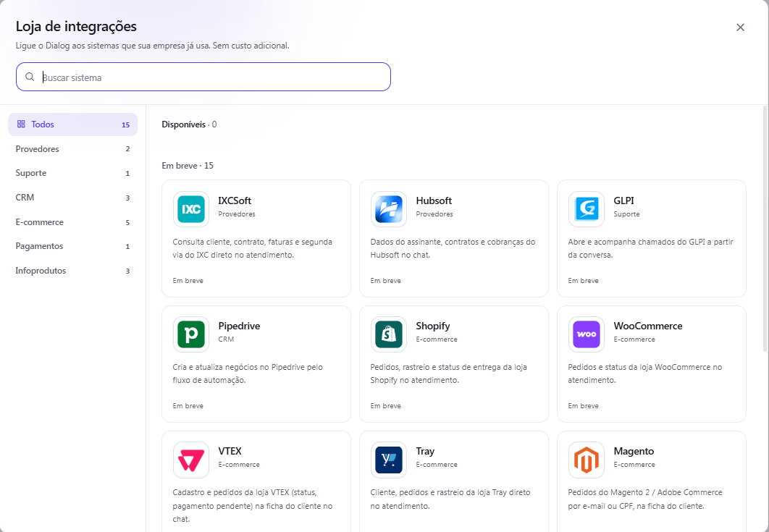Click the search magnifier icon
Viewport: 769px width, 532px height.
[30, 77]
